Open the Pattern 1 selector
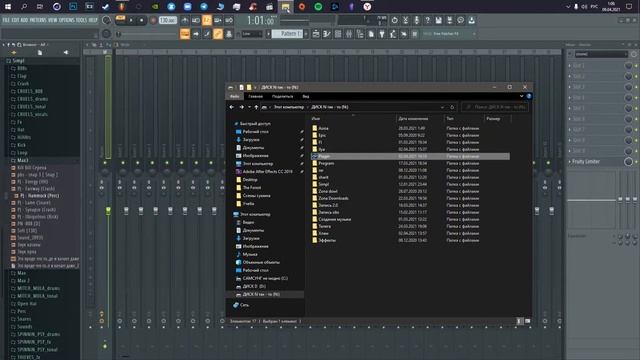Viewport: 640px width, 360px height. 287,34
